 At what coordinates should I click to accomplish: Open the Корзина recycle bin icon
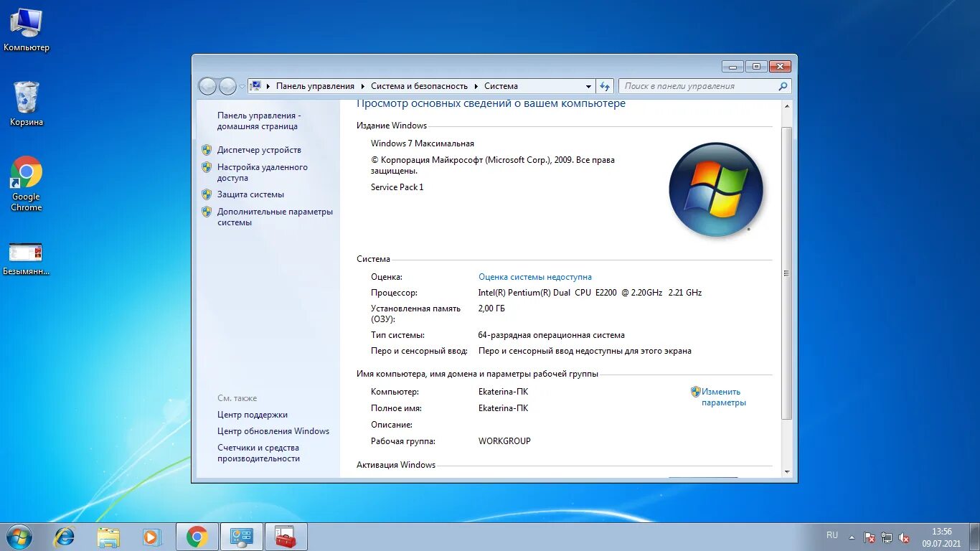coord(26,104)
